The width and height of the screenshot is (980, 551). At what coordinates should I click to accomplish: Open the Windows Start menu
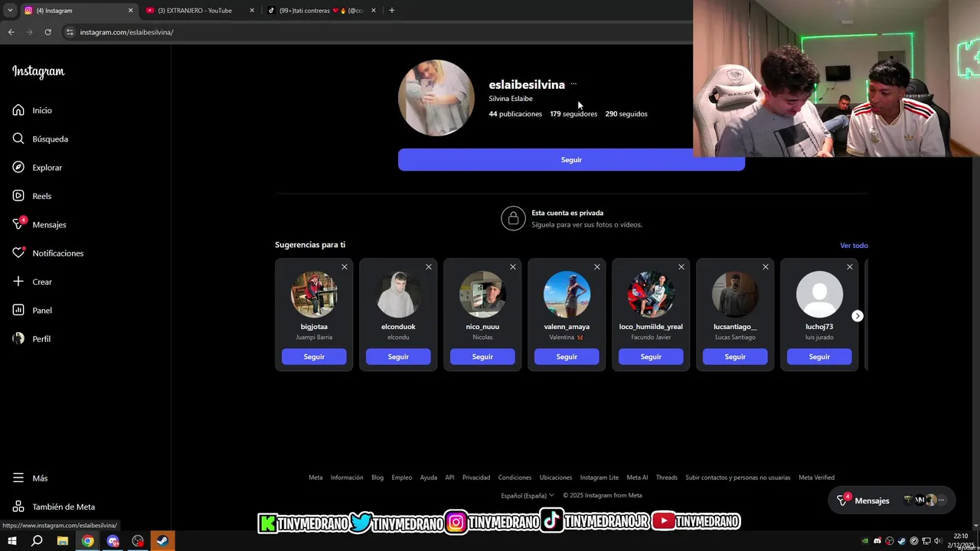[12, 541]
